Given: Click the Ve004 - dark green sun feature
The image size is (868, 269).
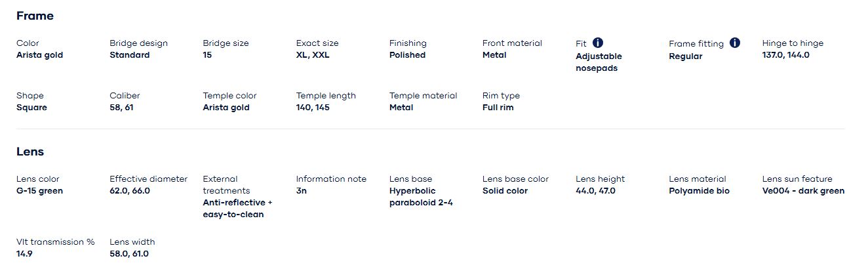Looking at the screenshot, I should [x=803, y=191].
